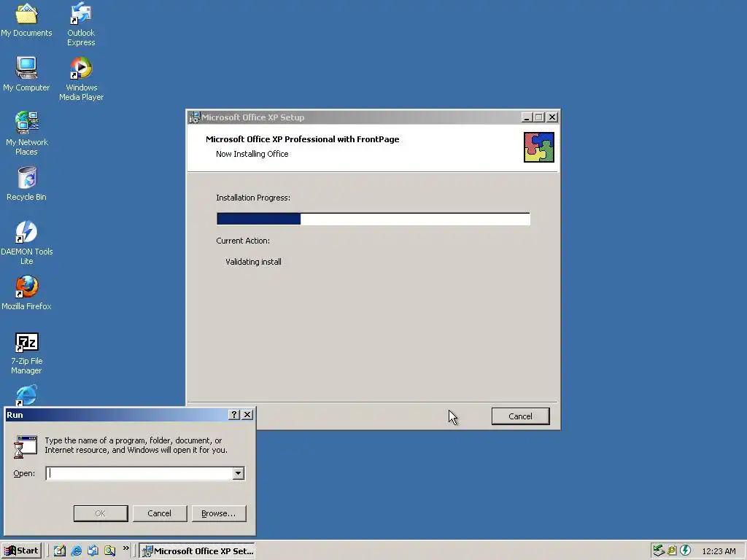The width and height of the screenshot is (747, 560).
Task: Click Cancel in the Run dialog
Action: click(x=160, y=513)
